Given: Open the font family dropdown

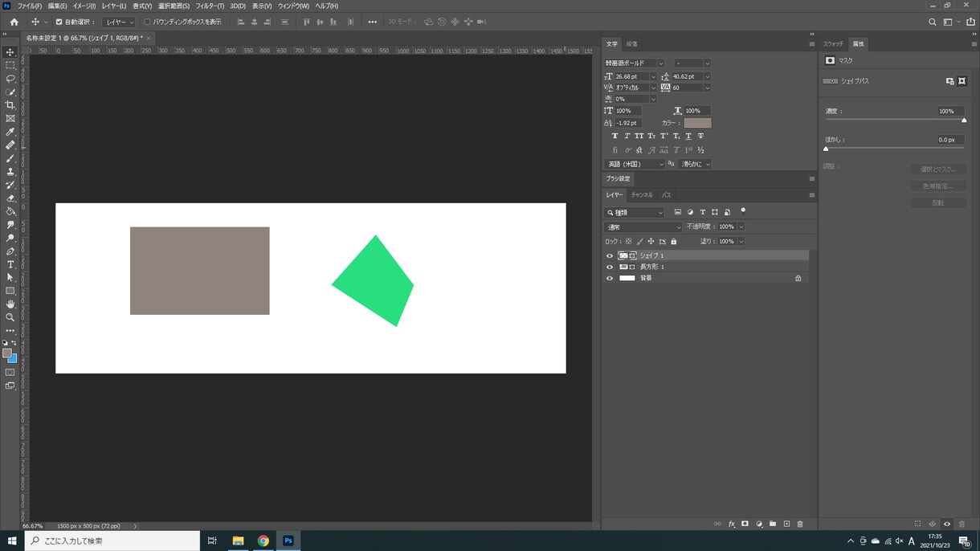Looking at the screenshot, I should (x=661, y=63).
